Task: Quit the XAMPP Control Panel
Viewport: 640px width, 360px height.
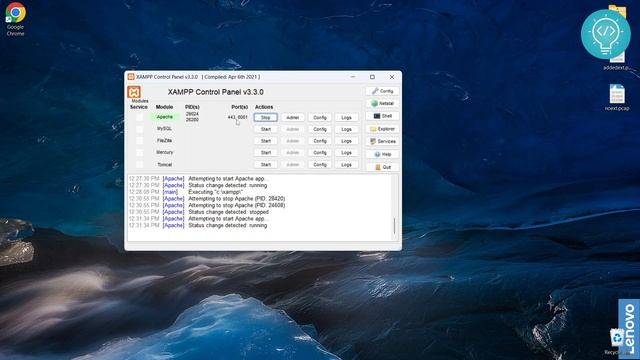Action: coord(382,167)
